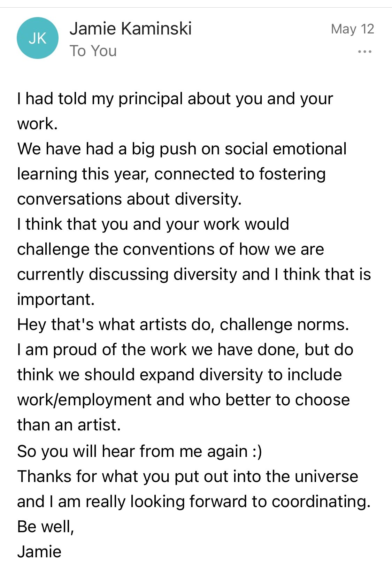Click the line "So you will hear from me again"
Screen dimensions: 392x581
(x=132, y=451)
